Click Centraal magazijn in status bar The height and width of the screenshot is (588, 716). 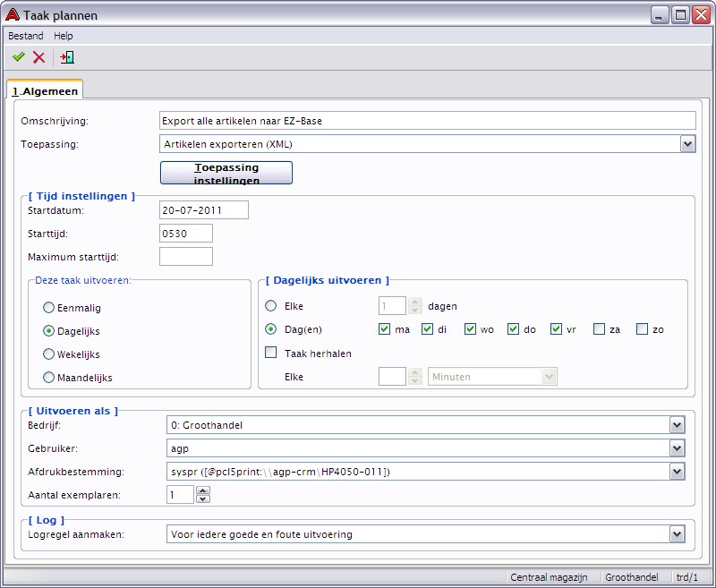click(x=549, y=577)
